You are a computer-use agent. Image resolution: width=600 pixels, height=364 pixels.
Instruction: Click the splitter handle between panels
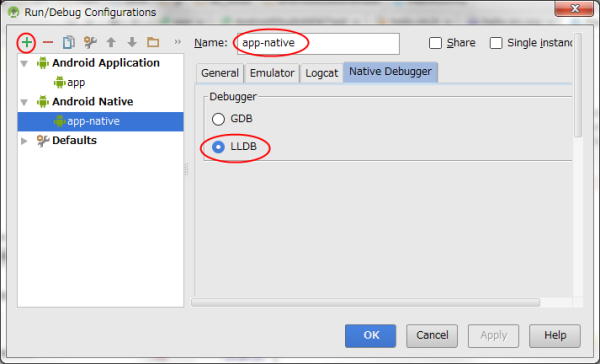point(187,169)
